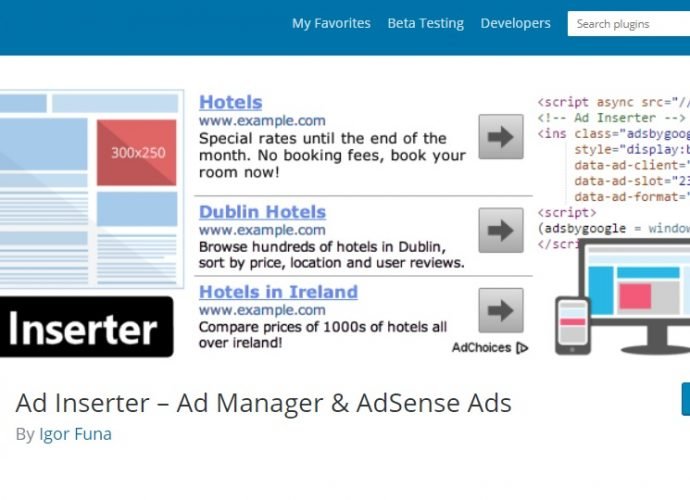This screenshot has width=690, height=500.
Task: Open the Igor Funa author link
Action: [75, 434]
